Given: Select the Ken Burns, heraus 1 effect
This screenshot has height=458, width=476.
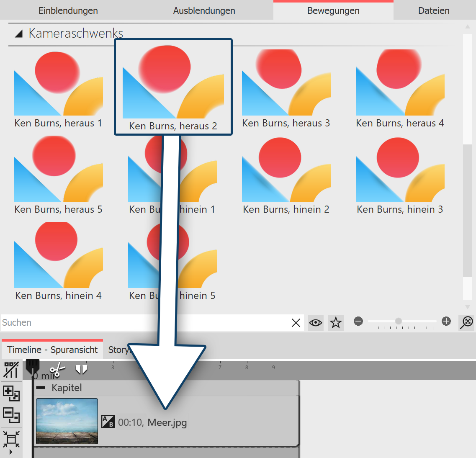Looking at the screenshot, I should (58, 89).
